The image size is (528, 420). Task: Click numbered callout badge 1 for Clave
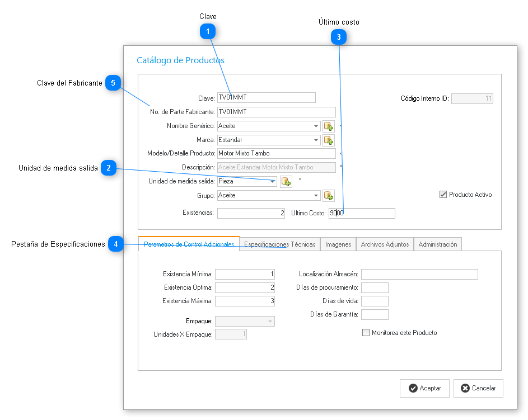coord(208,32)
